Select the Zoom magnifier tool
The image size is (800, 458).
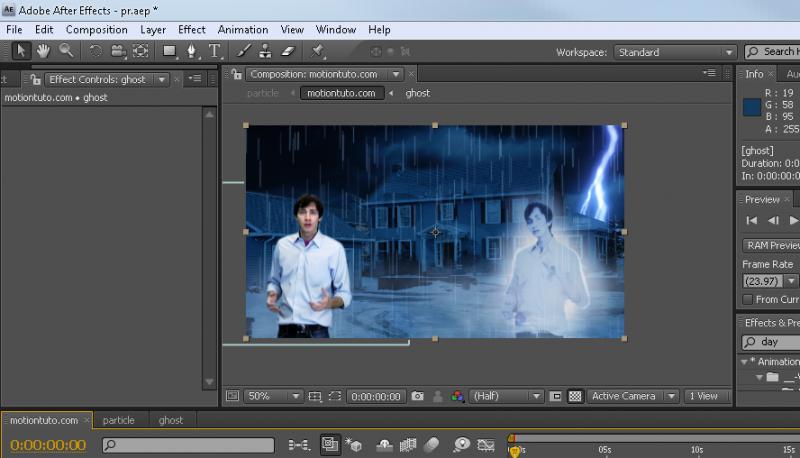pyautogui.click(x=67, y=51)
